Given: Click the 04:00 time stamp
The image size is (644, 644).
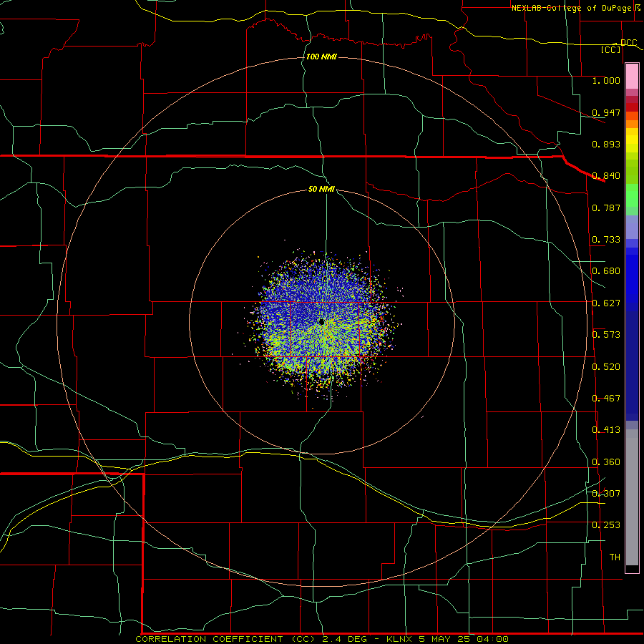Looking at the screenshot, I should point(492,639).
